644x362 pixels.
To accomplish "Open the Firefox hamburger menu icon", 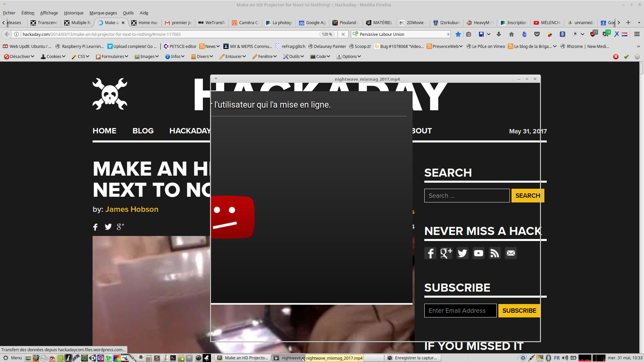I will click(637, 34).
